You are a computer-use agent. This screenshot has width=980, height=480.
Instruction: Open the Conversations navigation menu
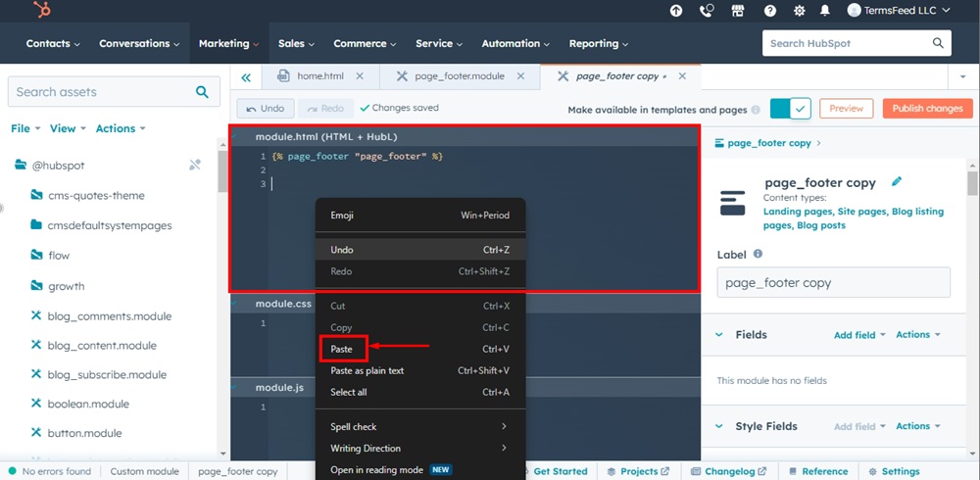pos(139,43)
